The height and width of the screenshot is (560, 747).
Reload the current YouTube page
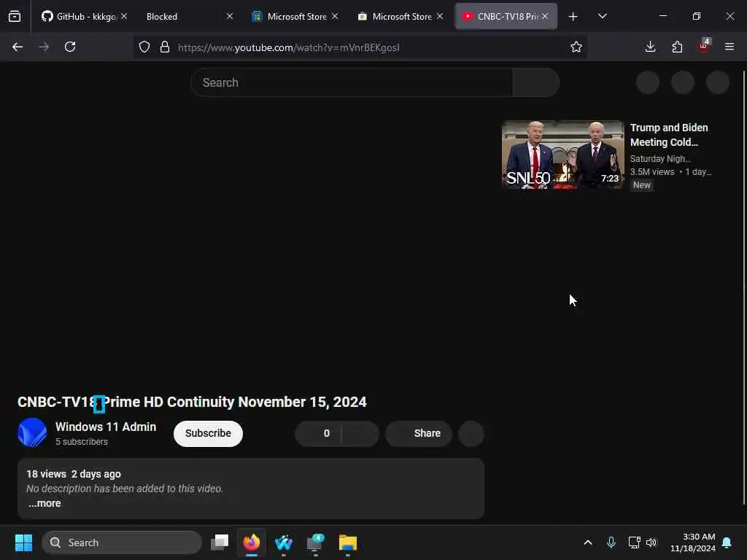pyautogui.click(x=70, y=47)
